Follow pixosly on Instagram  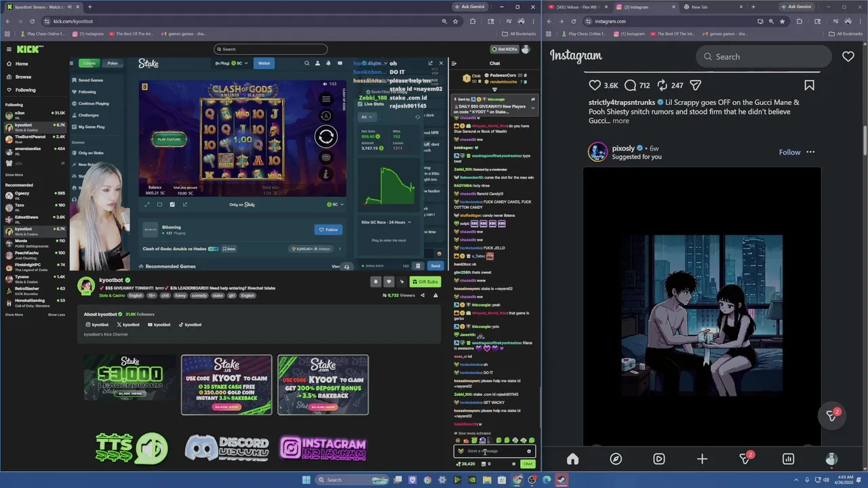point(789,152)
